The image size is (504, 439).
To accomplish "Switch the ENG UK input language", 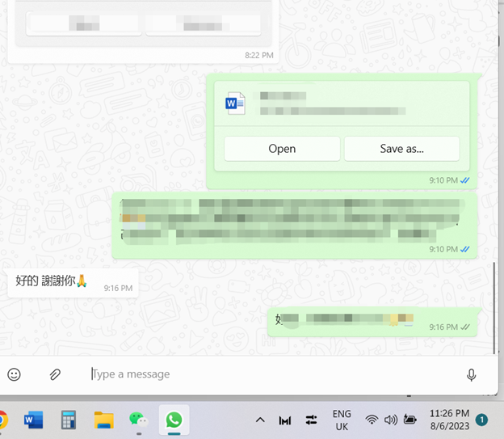I will [342, 420].
